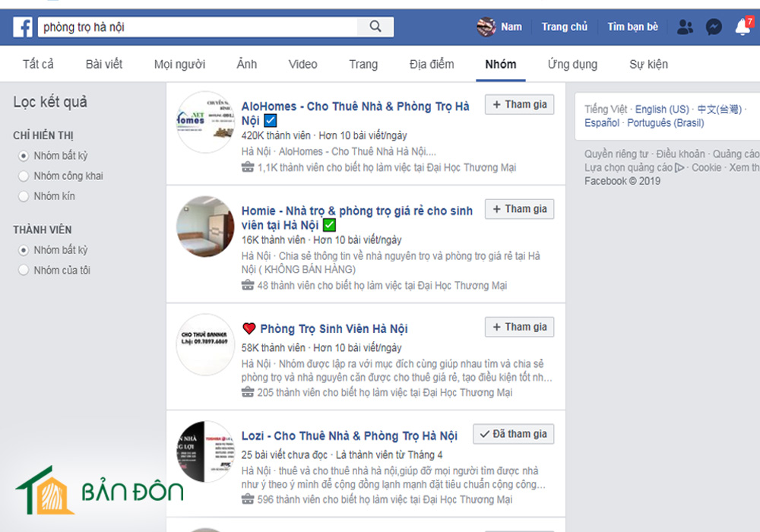Join the AloHomes group with 'Tham gia'
Screen dimensions: 760x532
(x=520, y=105)
